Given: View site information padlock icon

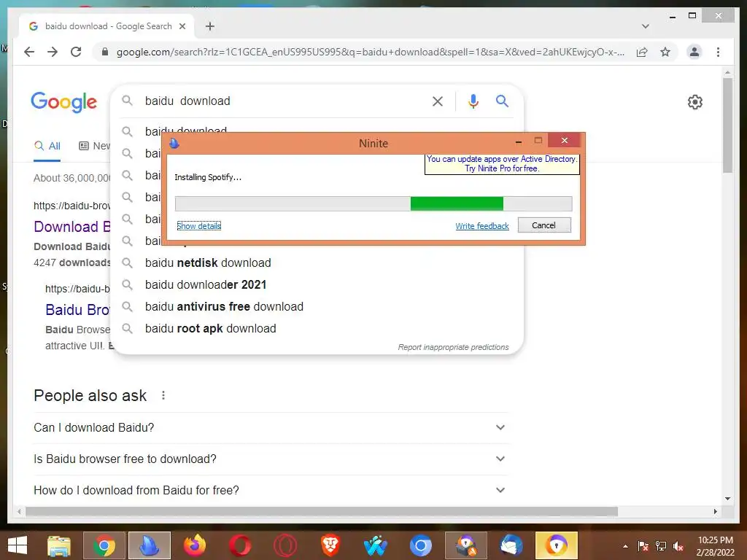Looking at the screenshot, I should [x=105, y=52].
